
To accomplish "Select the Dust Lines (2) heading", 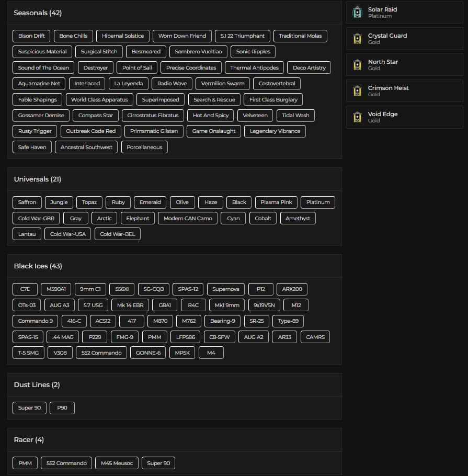I will pyautogui.click(x=37, y=385).
